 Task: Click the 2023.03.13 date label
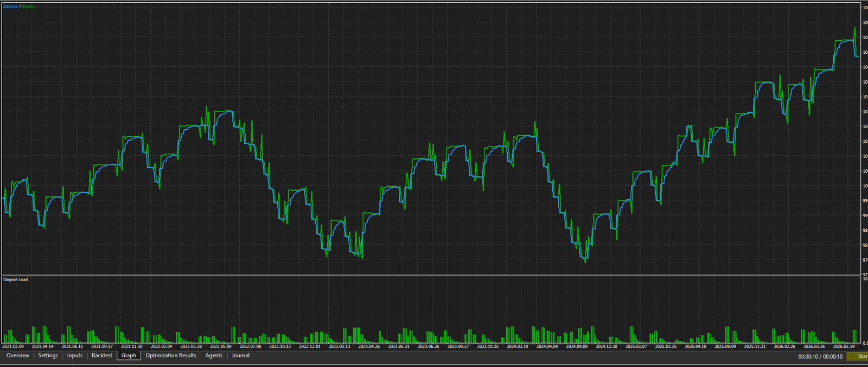pyautogui.click(x=339, y=346)
